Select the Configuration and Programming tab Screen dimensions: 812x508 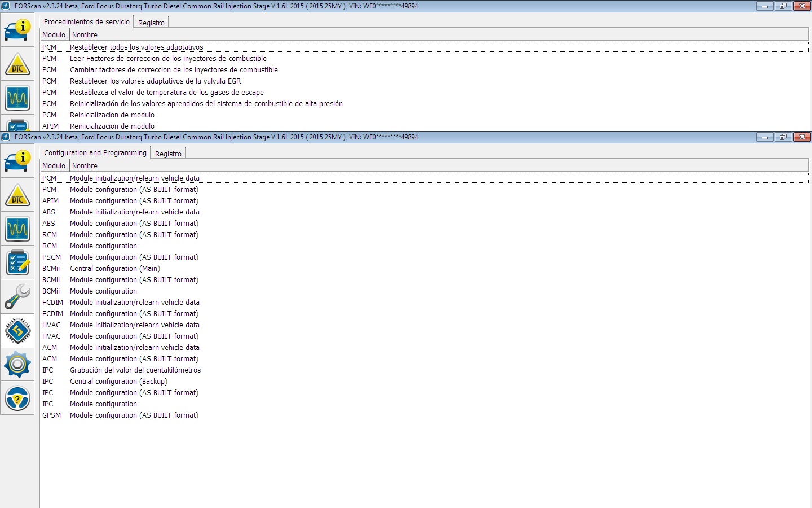click(95, 153)
